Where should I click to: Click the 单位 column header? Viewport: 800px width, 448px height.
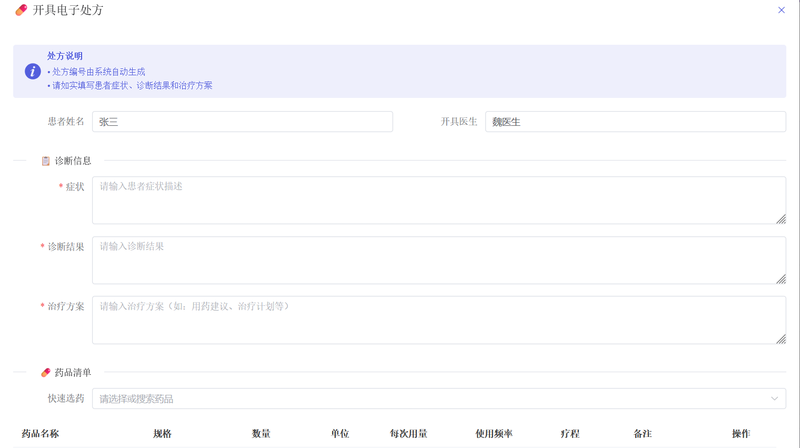click(340, 434)
